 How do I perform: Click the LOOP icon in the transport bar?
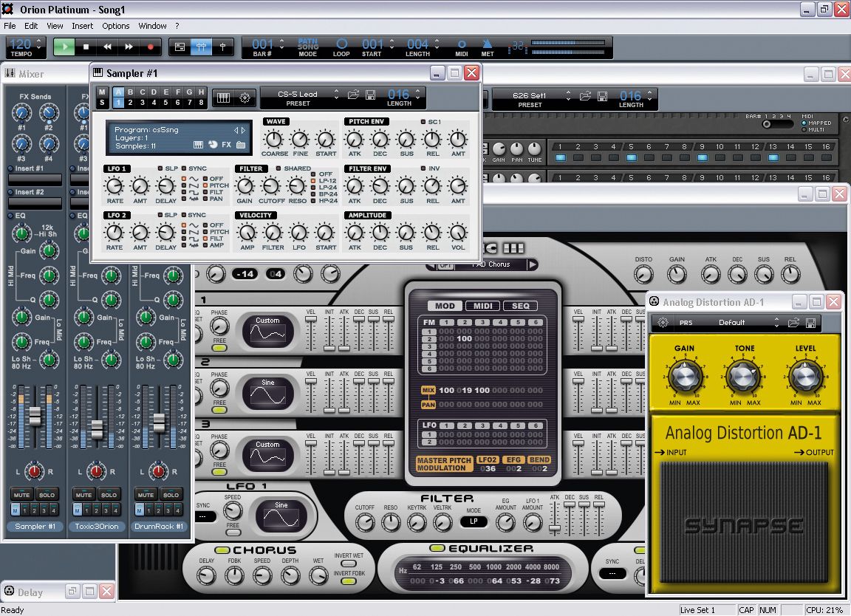(341, 47)
